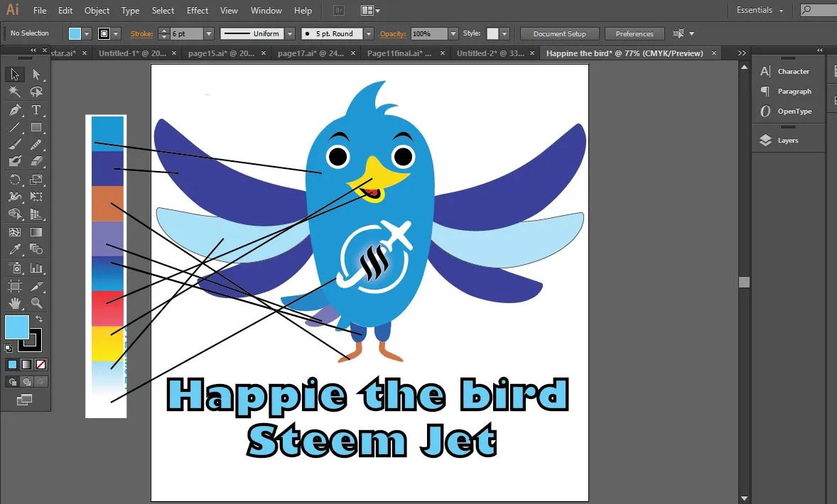
Task: Pick the Line Segment tool
Action: (15, 128)
